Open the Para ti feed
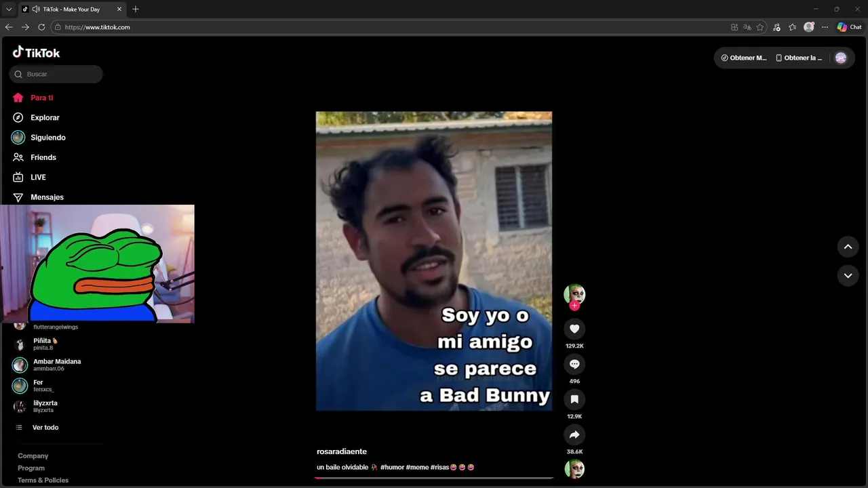Viewport: 868px width, 488px height. coord(41,98)
